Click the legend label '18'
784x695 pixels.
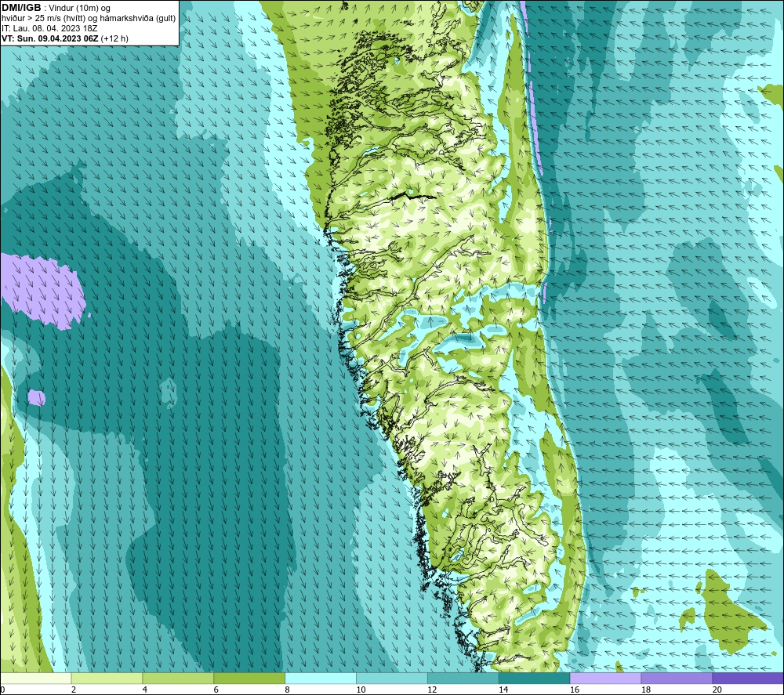(645, 690)
